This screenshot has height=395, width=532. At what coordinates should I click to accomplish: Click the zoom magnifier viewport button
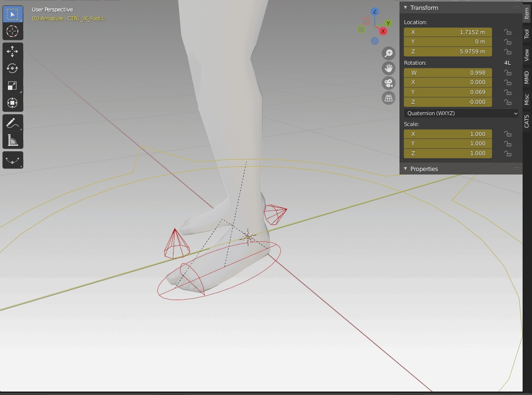click(x=389, y=53)
